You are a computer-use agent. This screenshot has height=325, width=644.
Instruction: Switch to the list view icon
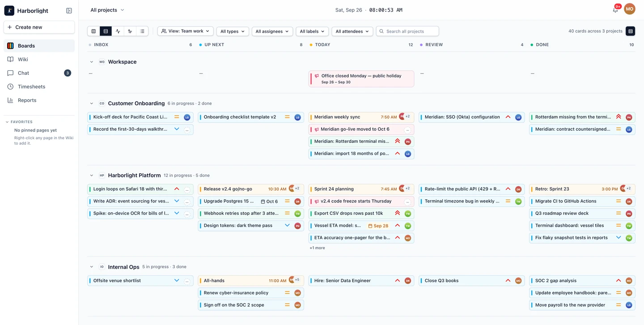coord(142,31)
